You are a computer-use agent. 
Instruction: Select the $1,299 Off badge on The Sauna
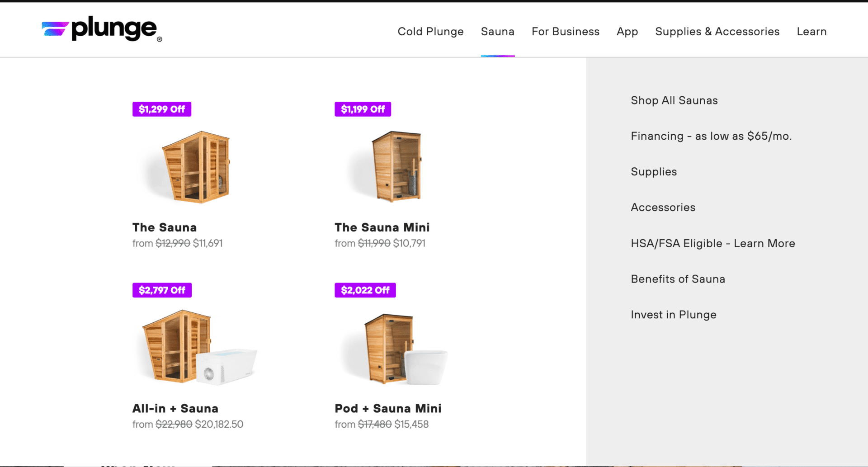tap(161, 109)
